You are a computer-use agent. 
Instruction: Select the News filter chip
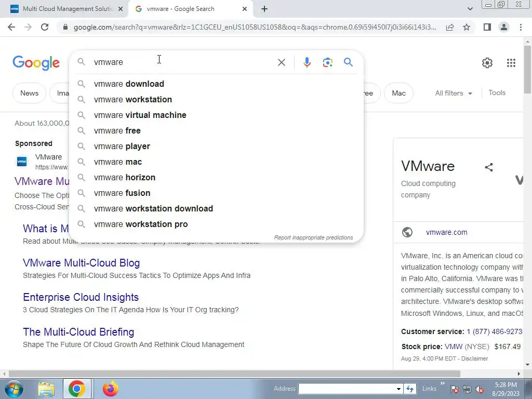29,93
